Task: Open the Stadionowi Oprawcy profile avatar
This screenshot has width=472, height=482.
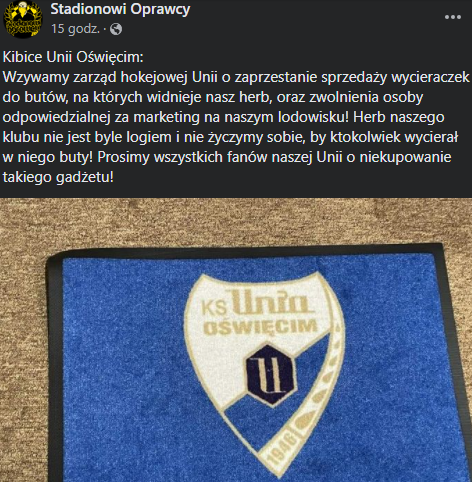Action: pyautogui.click(x=23, y=19)
